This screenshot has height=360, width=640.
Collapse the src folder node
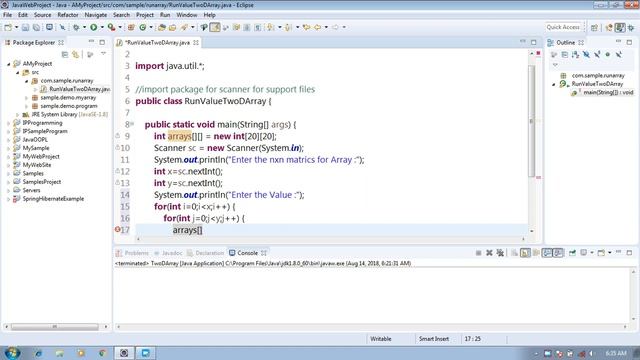[18, 72]
